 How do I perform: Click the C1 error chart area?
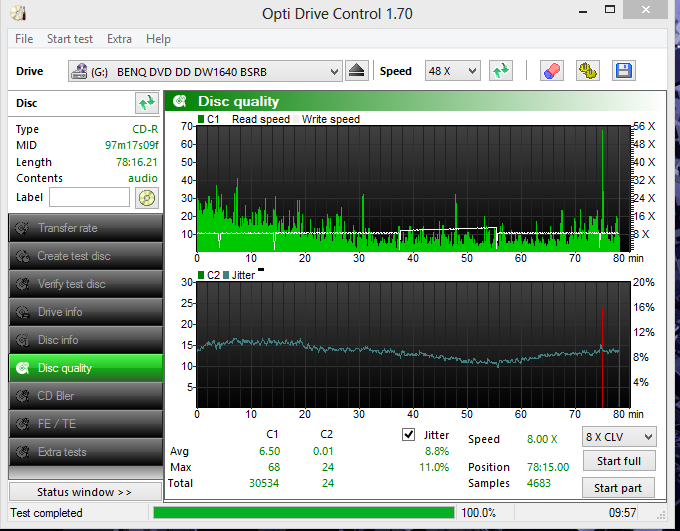[413, 189]
